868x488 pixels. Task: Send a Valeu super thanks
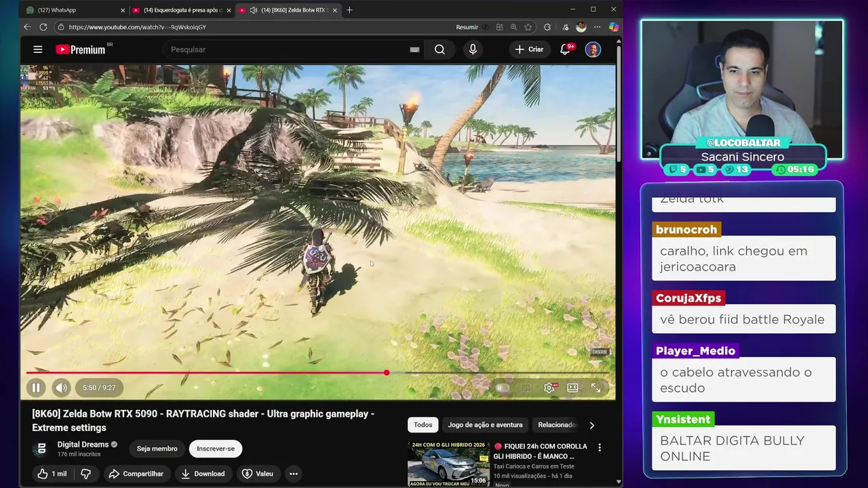[x=258, y=474]
